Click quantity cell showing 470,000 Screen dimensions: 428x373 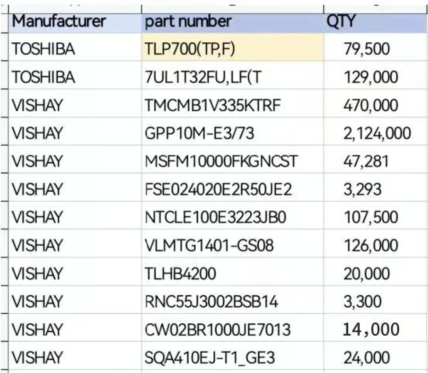[x=376, y=103]
